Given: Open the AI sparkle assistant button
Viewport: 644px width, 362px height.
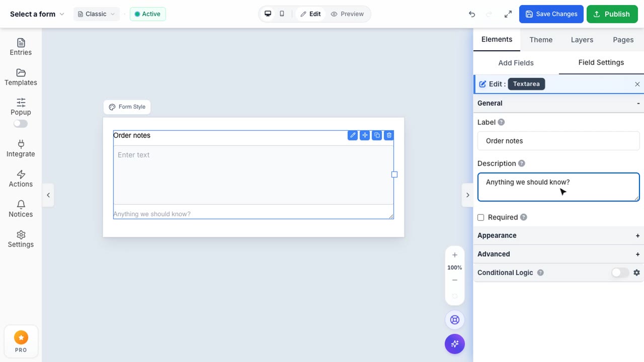Looking at the screenshot, I should click(x=455, y=344).
